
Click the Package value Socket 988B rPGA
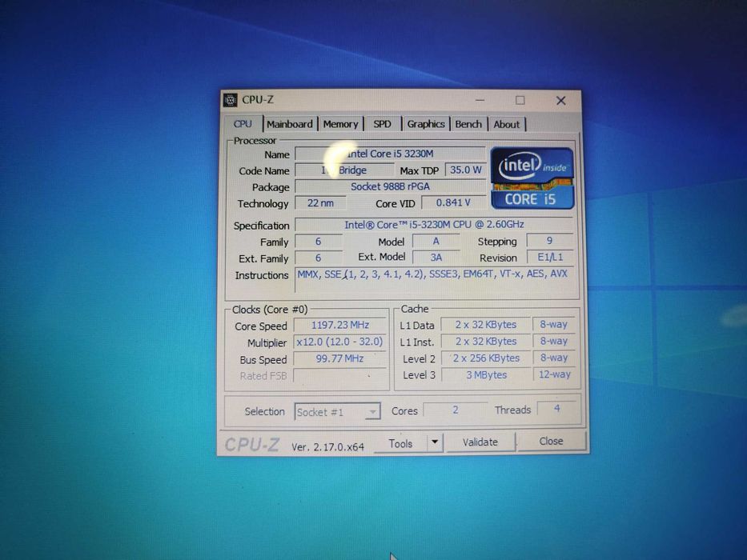(x=390, y=186)
